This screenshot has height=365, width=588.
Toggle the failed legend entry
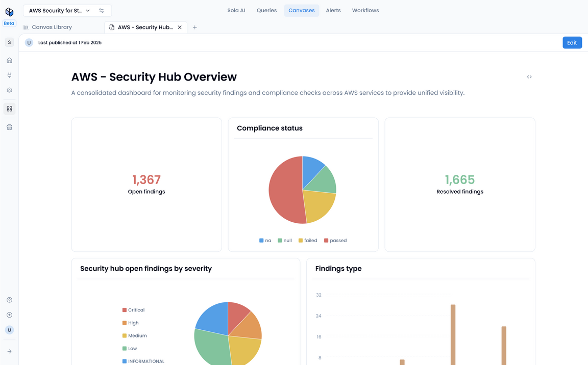(308, 240)
